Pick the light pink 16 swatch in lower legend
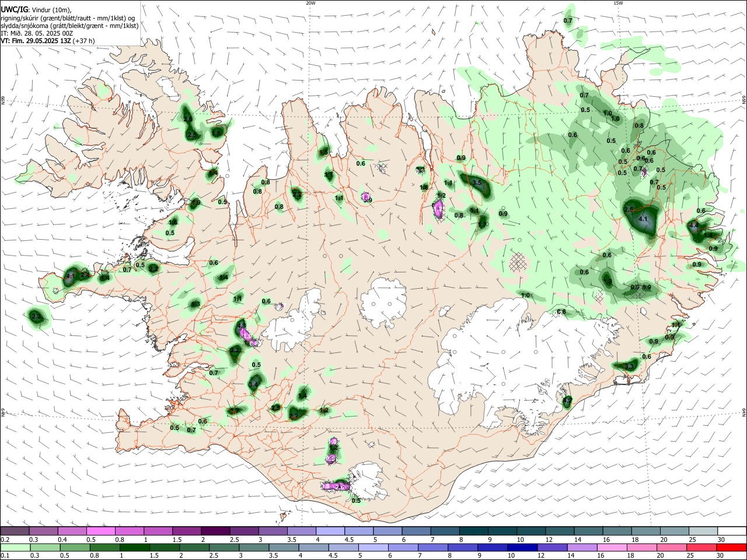The width and height of the screenshot is (747, 560). (x=612, y=547)
